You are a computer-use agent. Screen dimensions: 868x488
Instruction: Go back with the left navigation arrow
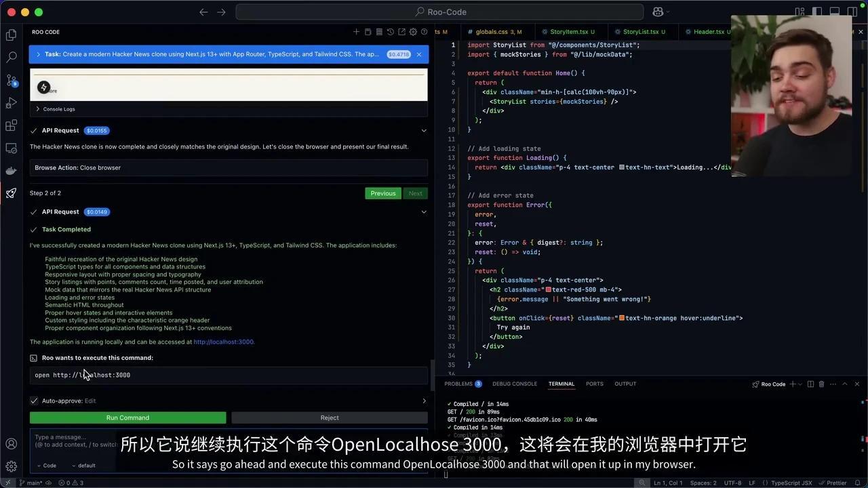click(203, 12)
